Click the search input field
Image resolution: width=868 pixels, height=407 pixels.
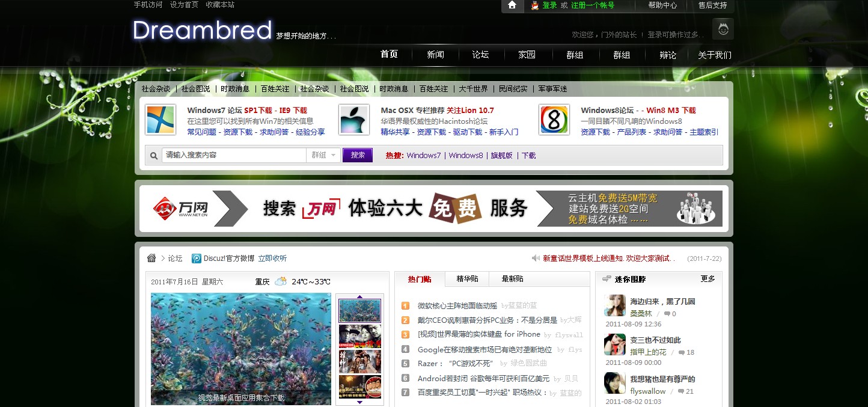coord(234,155)
